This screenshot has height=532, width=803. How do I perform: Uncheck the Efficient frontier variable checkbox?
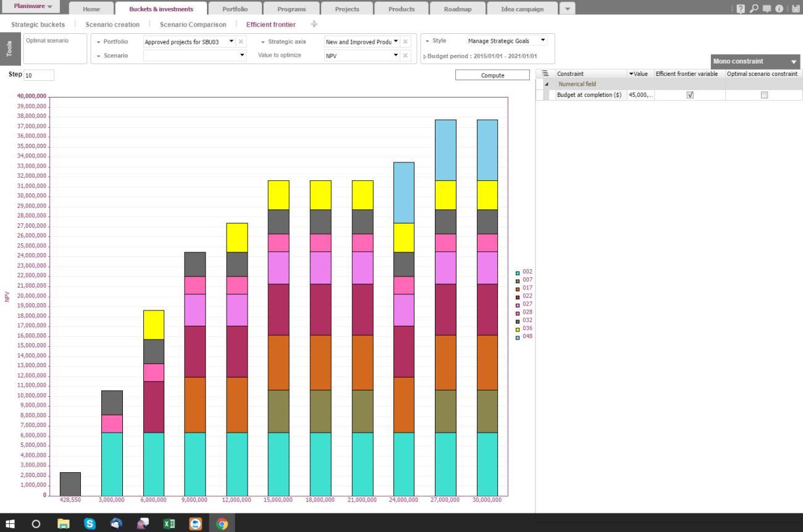coord(691,95)
